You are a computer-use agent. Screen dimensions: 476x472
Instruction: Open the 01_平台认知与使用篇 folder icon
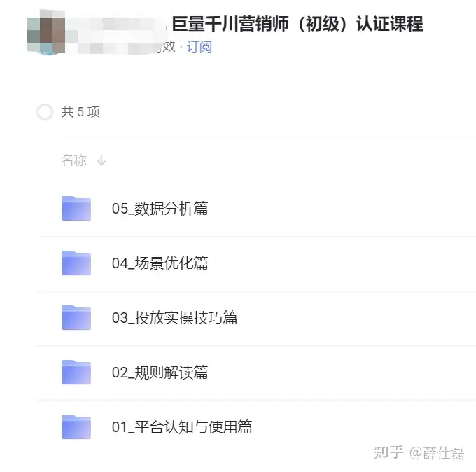click(x=76, y=427)
